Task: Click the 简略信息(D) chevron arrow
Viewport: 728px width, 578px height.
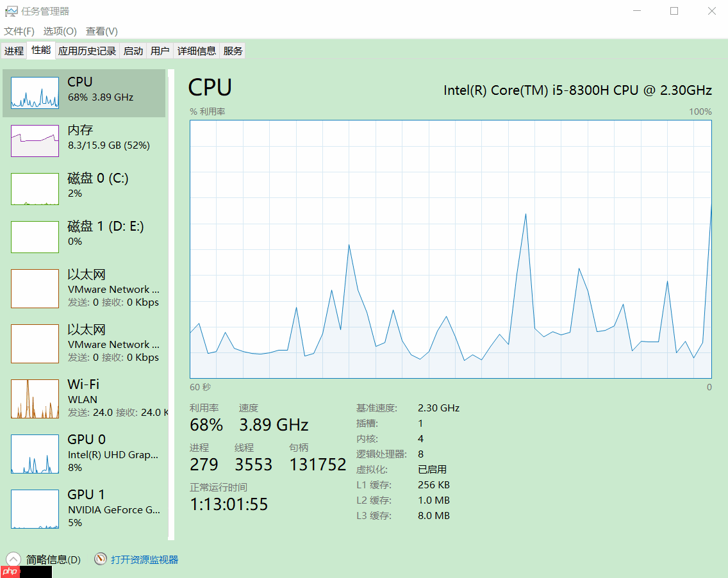Action: click(13, 559)
